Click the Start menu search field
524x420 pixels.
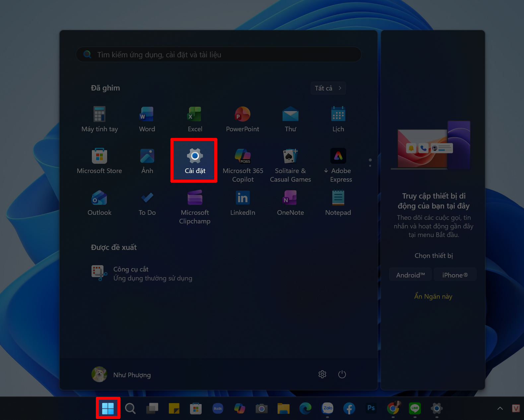pos(219,55)
